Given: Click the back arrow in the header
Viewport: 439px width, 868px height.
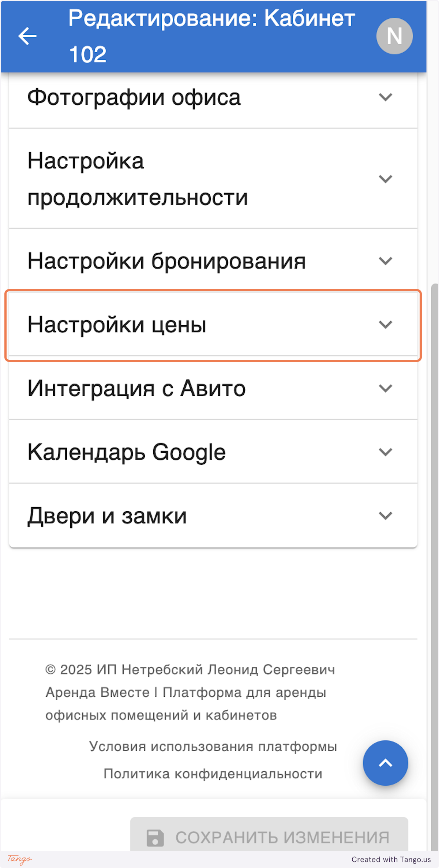Looking at the screenshot, I should pyautogui.click(x=27, y=35).
